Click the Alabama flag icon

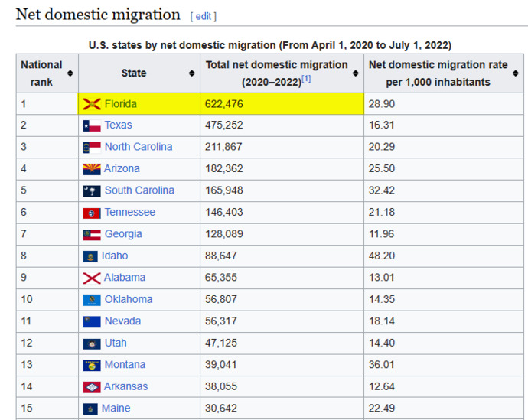point(92,278)
